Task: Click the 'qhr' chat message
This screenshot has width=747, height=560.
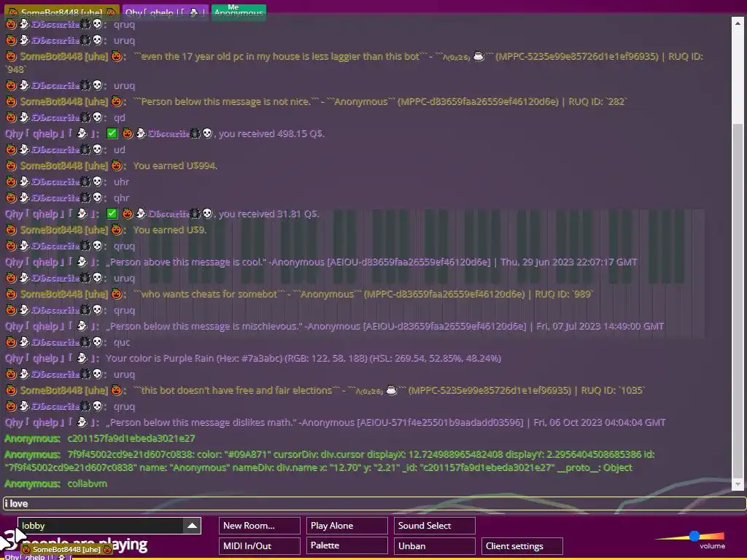Action: [121, 198]
